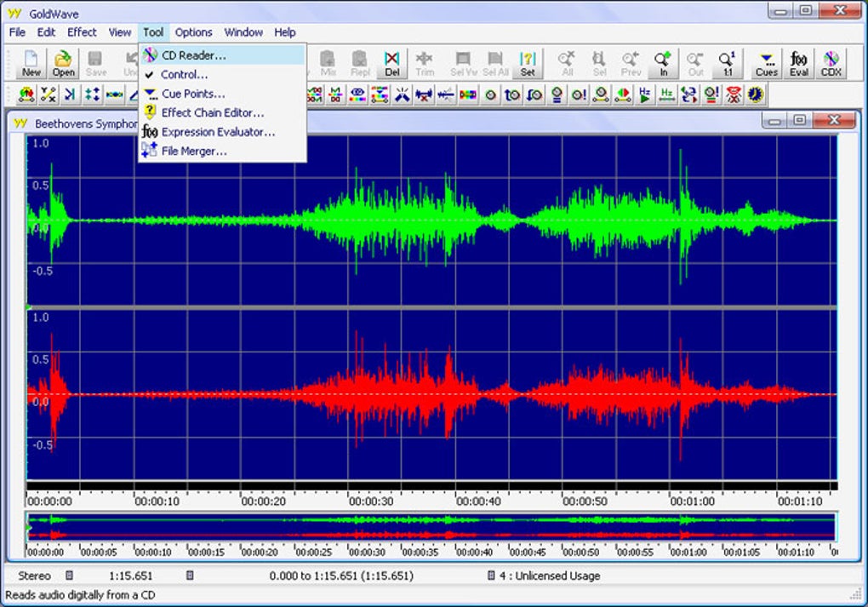The image size is (868, 607).
Task: Click the Set selection toolbar icon
Action: click(528, 63)
